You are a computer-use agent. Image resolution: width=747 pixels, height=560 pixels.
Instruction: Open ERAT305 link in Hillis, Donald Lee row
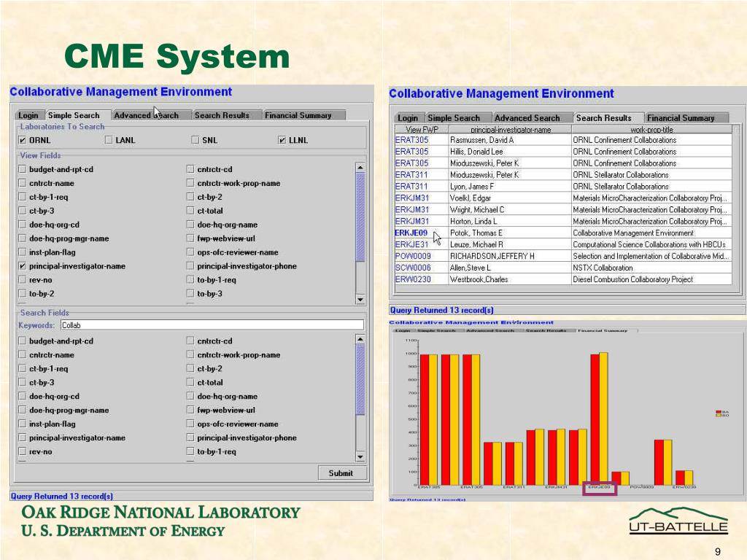click(x=411, y=152)
